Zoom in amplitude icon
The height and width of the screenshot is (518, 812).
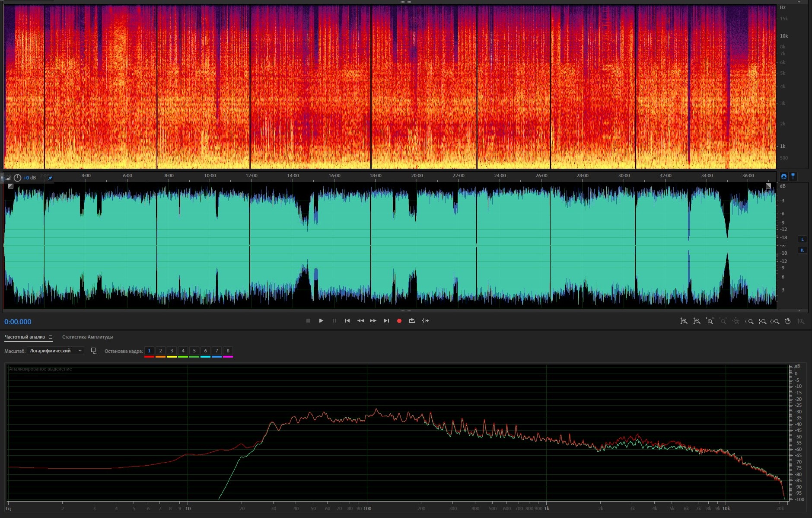(684, 321)
